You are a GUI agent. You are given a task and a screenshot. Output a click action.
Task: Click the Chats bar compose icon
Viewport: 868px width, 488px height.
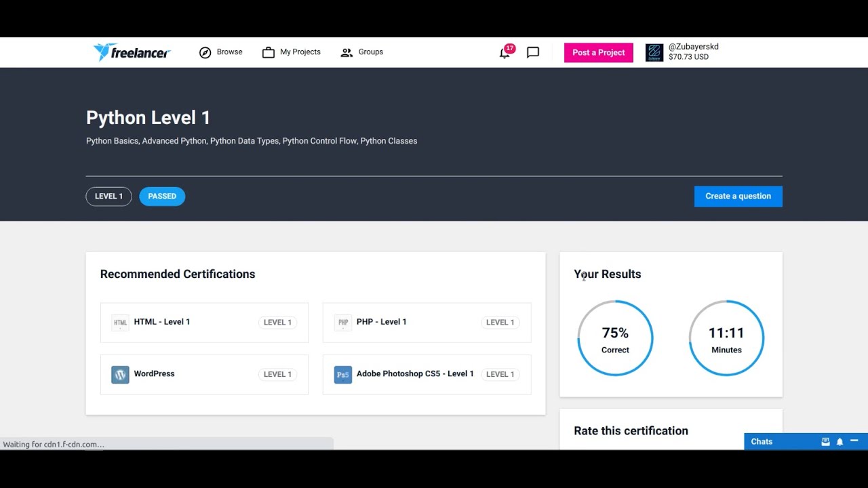pyautogui.click(x=825, y=441)
